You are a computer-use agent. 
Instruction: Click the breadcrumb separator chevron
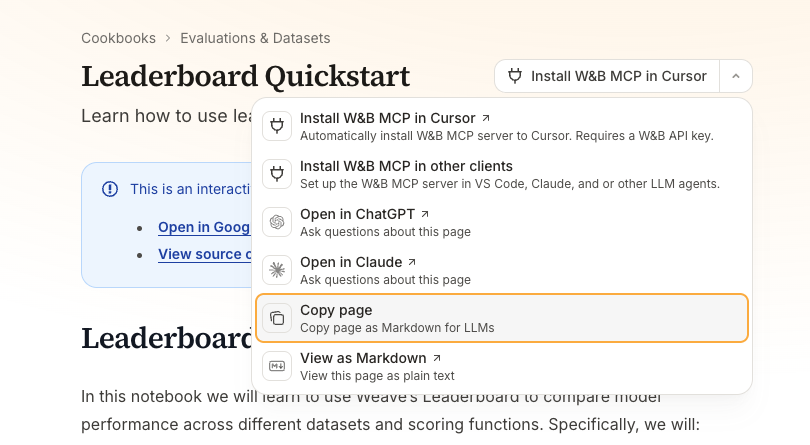point(168,38)
